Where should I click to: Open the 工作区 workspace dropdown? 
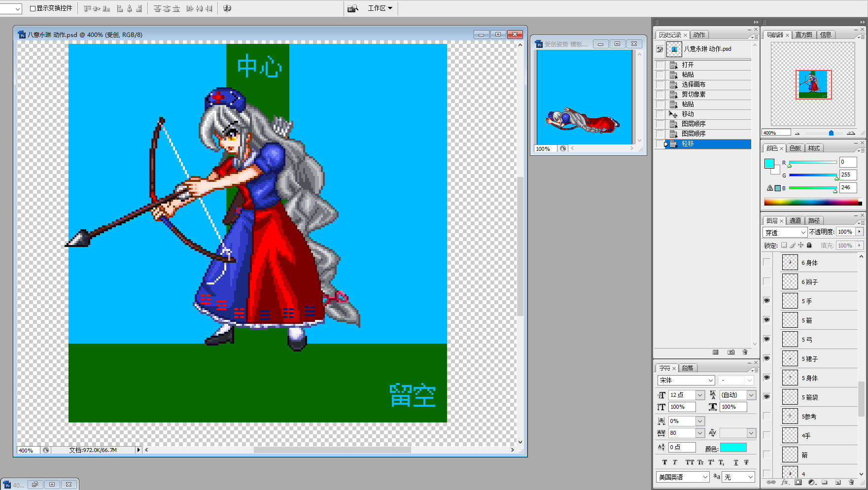pos(380,8)
